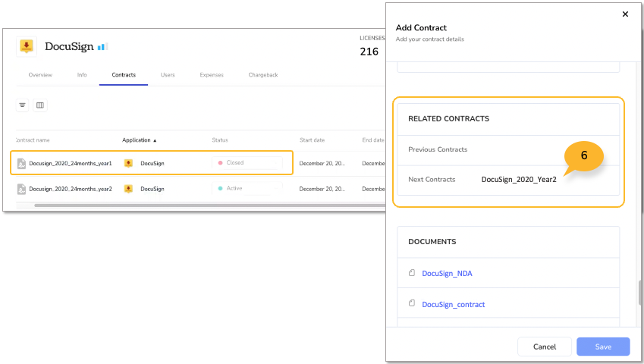
Task: Select the Docusign_2020_24months_year1 contract name
Action: [71, 163]
